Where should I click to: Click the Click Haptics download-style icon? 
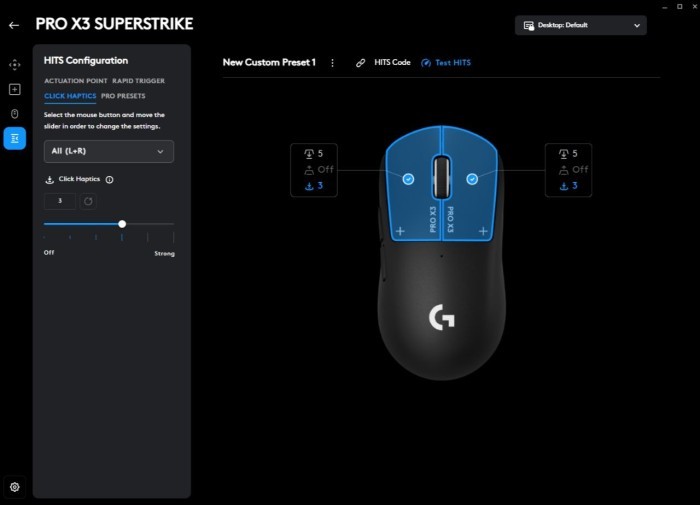pos(50,179)
